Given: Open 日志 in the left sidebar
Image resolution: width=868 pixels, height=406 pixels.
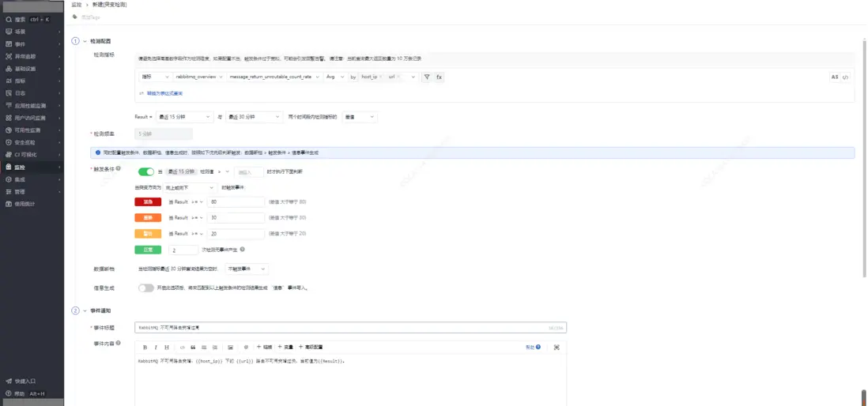Looking at the screenshot, I should click(x=32, y=93).
